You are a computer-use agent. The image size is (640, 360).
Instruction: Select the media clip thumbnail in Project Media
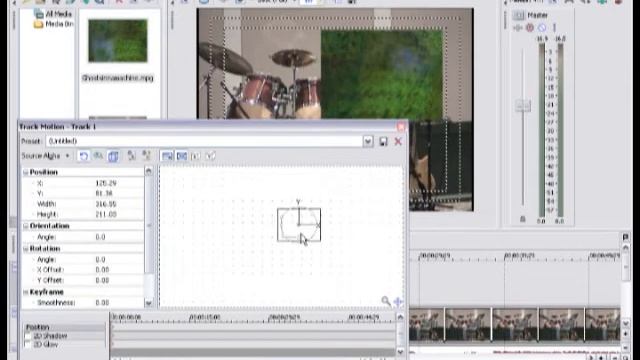118,41
